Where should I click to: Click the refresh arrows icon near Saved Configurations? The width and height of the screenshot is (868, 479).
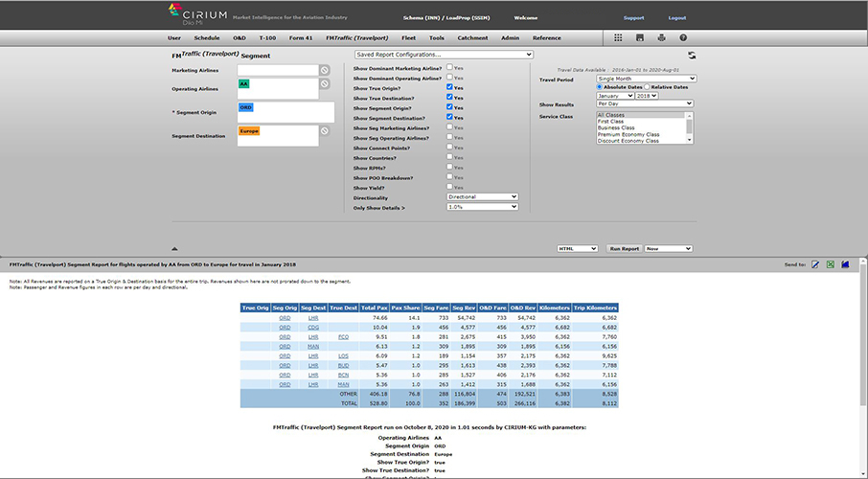[692, 56]
